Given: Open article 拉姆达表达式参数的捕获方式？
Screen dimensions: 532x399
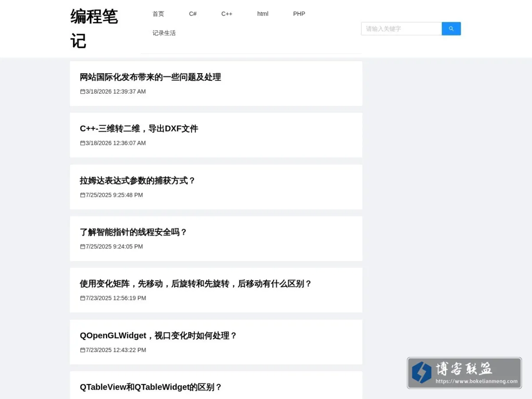Looking at the screenshot, I should tap(137, 180).
